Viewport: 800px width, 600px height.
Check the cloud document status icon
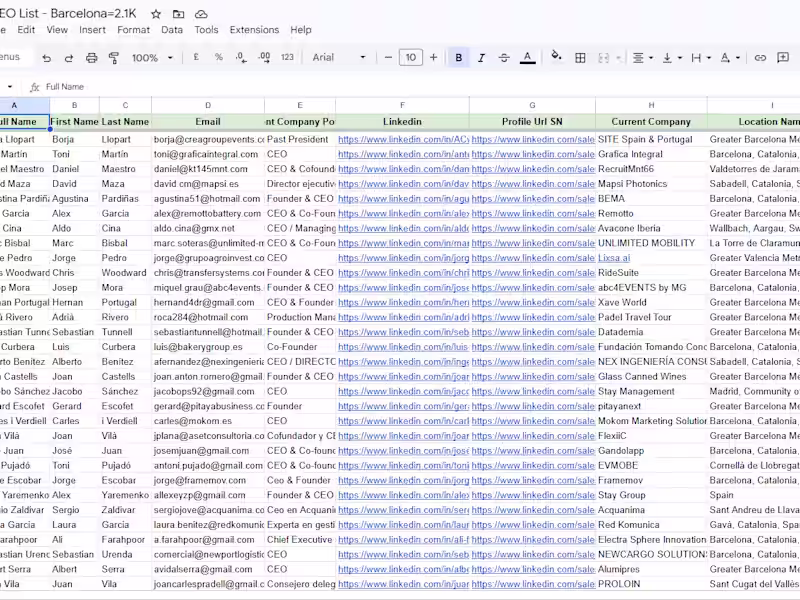click(201, 14)
